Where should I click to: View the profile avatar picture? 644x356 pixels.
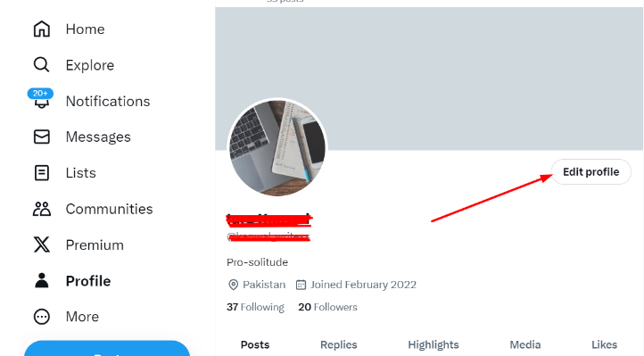[x=277, y=147]
